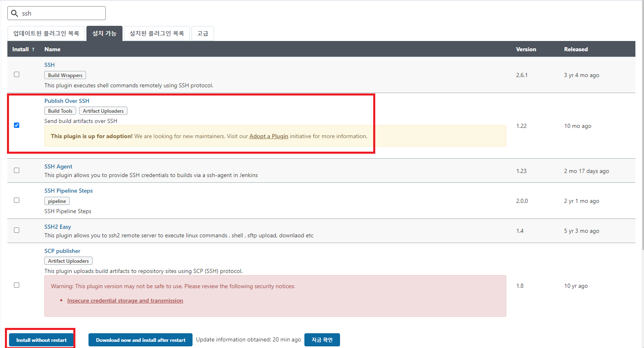Screen dimensions: 644x348
Task: Click the 10 mo ago release cell
Action: (578, 126)
